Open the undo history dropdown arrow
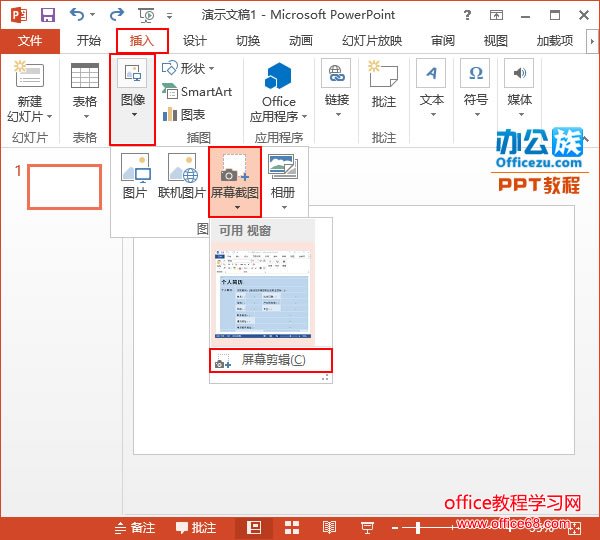The width and height of the screenshot is (600, 540). (x=93, y=15)
